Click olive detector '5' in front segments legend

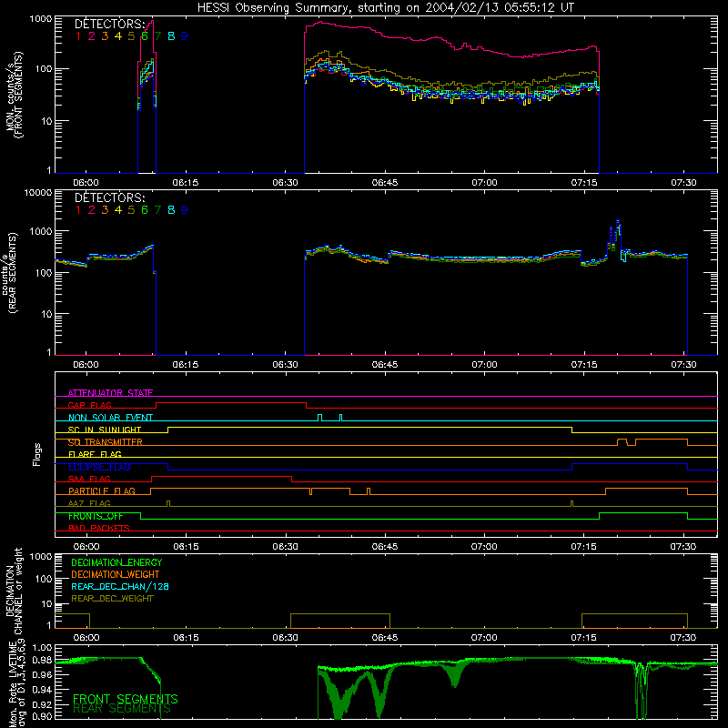[x=131, y=36]
